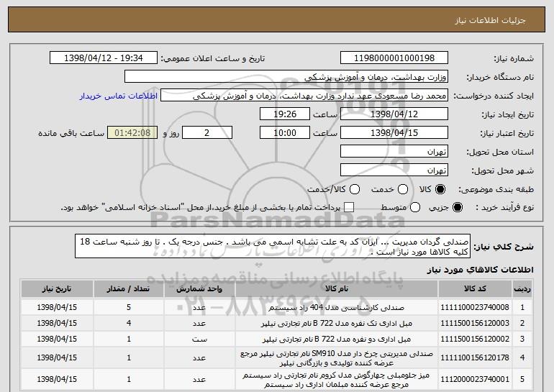Click item name میز جلومبلی چهارگوش
The height and width of the screenshot is (392, 554).
click(x=337, y=380)
